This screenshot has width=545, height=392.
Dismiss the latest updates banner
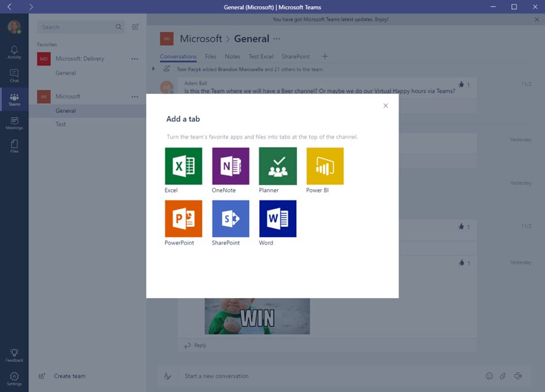(537, 20)
